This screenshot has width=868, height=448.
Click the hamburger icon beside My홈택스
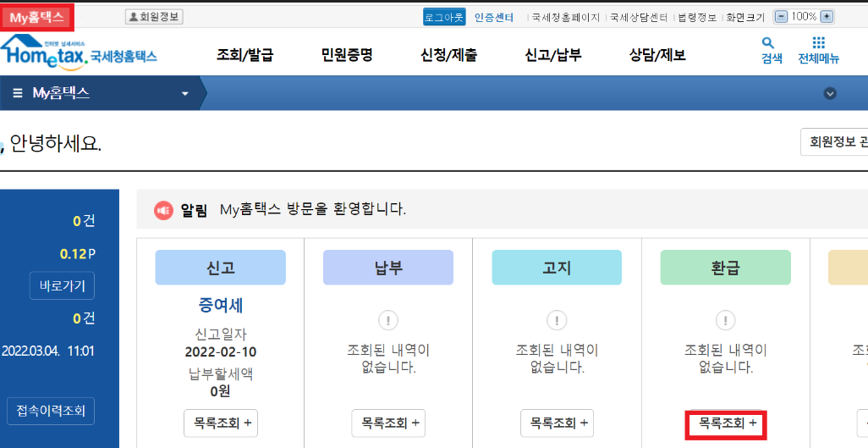click(x=18, y=93)
